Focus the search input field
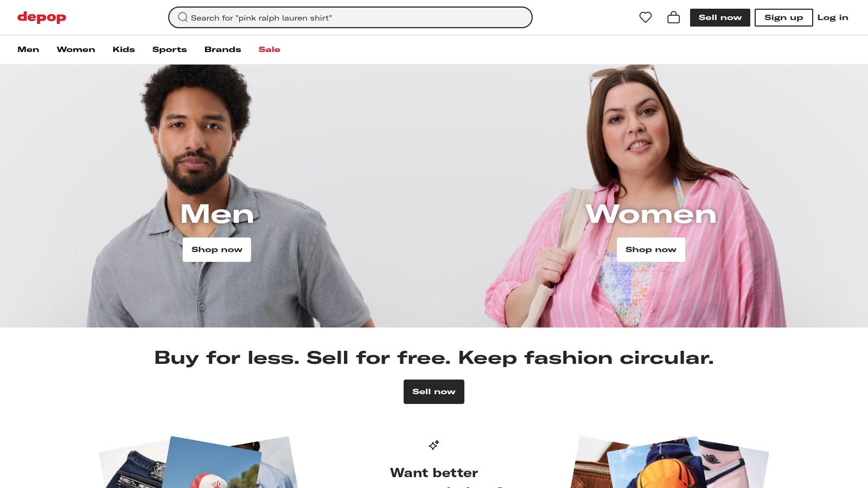Screen dimensions: 868x488 point(350,17)
